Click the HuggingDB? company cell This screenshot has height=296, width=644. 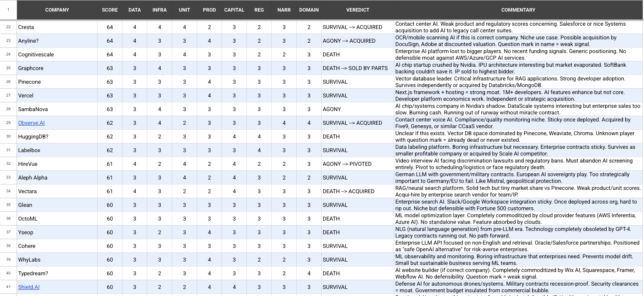(57, 137)
